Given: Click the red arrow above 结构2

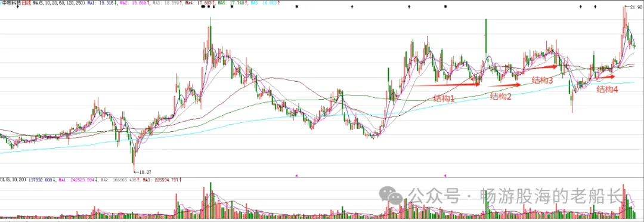Looking at the screenshot, I should 505,85.
